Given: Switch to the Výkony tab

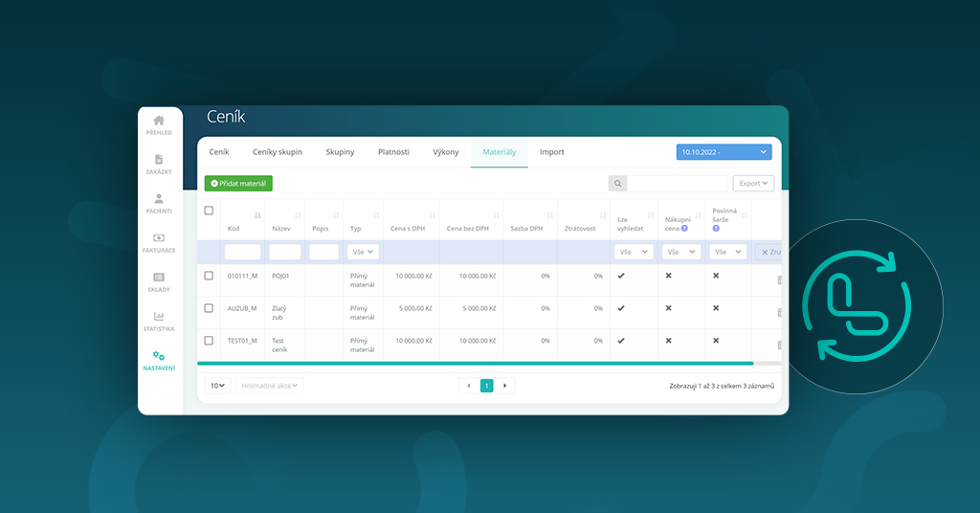Looking at the screenshot, I should tap(446, 152).
